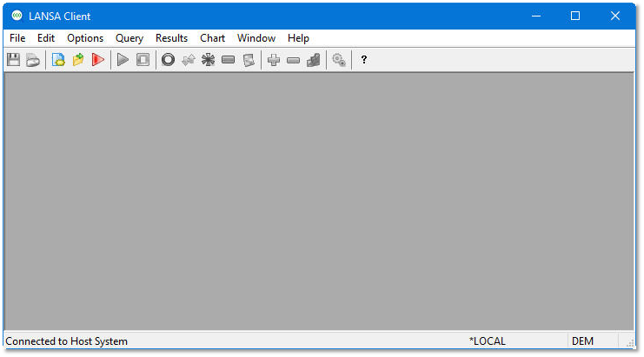Click the 'LANSA Client' title text
This screenshot has width=644, height=357.
60,16
